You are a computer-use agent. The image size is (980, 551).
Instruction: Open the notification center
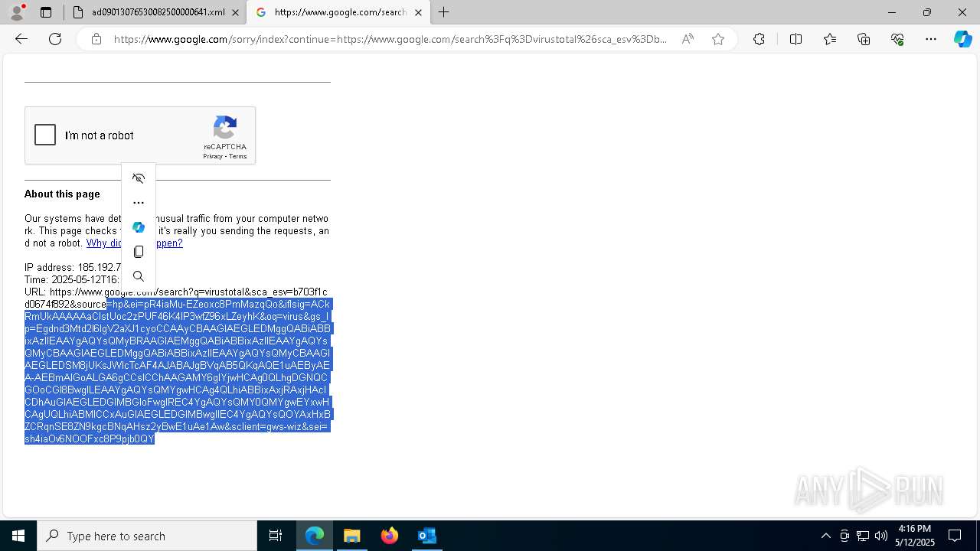click(x=955, y=536)
